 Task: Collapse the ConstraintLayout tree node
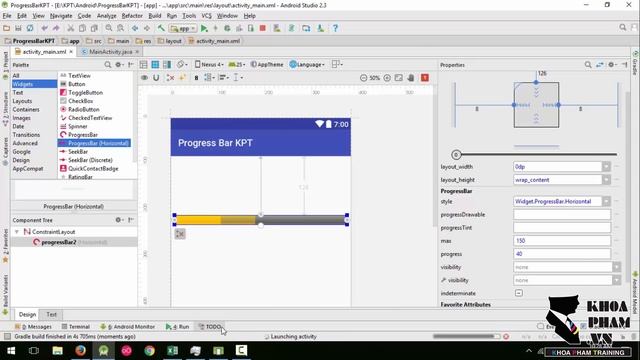tap(17, 232)
